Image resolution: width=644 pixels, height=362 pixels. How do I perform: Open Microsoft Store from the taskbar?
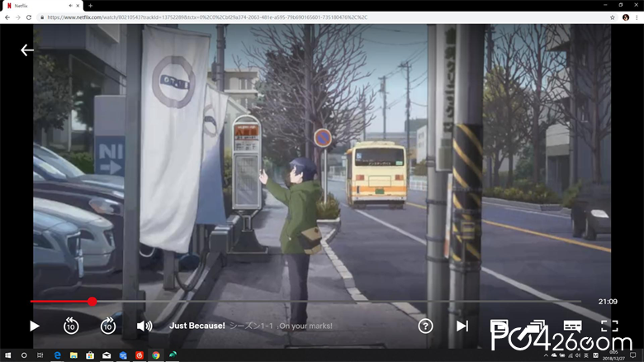coord(90,355)
